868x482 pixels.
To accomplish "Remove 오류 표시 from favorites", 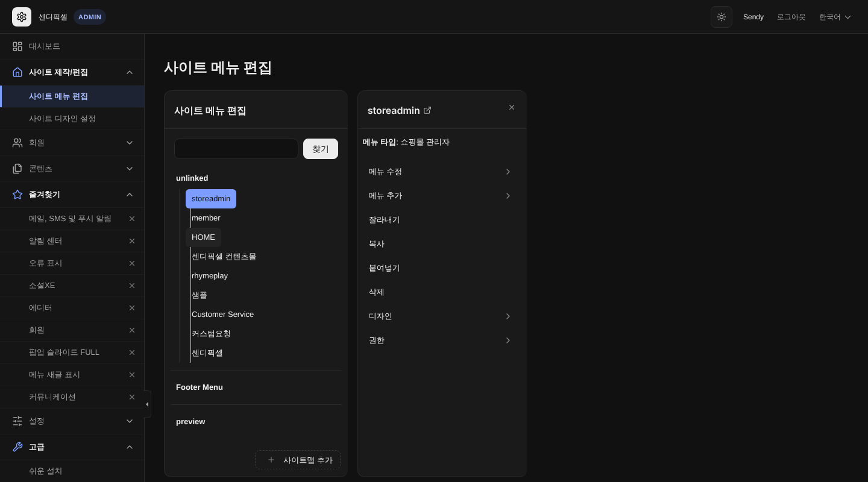I will tap(132, 263).
